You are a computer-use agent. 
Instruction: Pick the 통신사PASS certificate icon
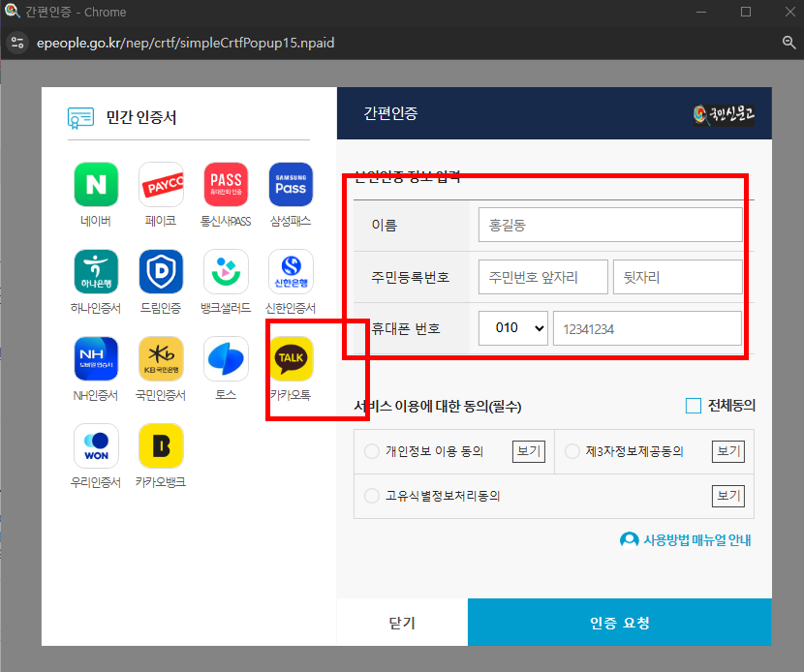tap(225, 184)
